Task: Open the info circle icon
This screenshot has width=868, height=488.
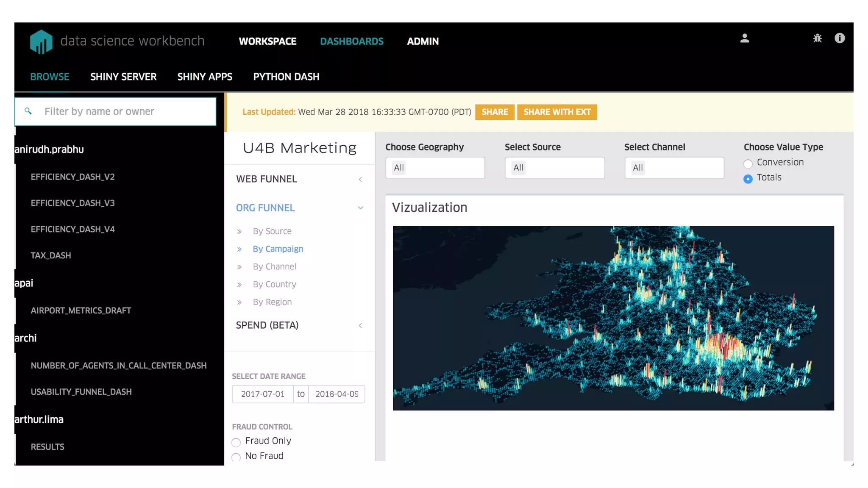Action: click(x=839, y=39)
